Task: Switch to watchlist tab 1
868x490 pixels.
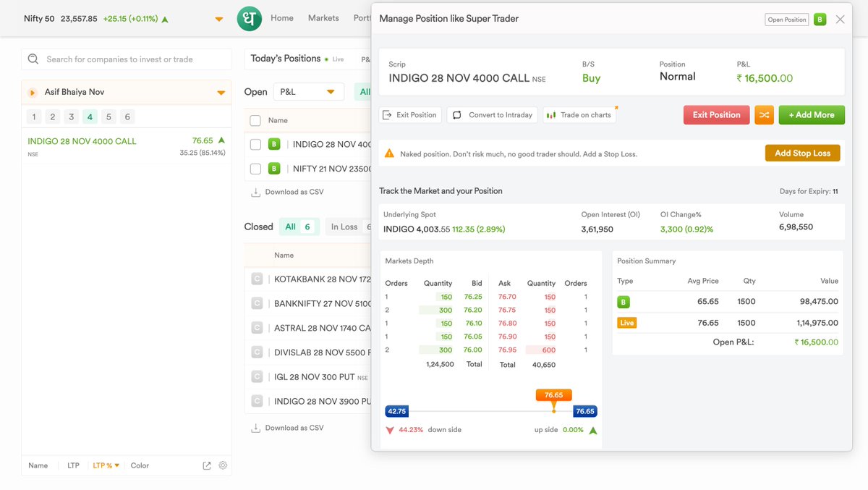Action: 34,117
